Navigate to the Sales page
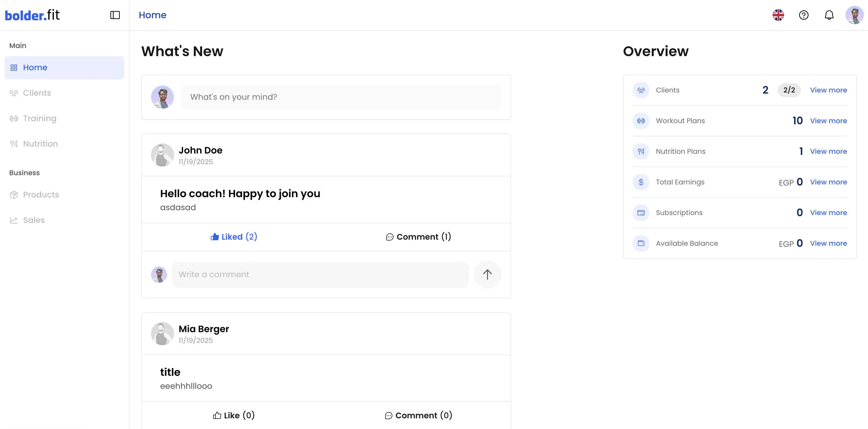This screenshot has height=429, width=868. [x=34, y=220]
